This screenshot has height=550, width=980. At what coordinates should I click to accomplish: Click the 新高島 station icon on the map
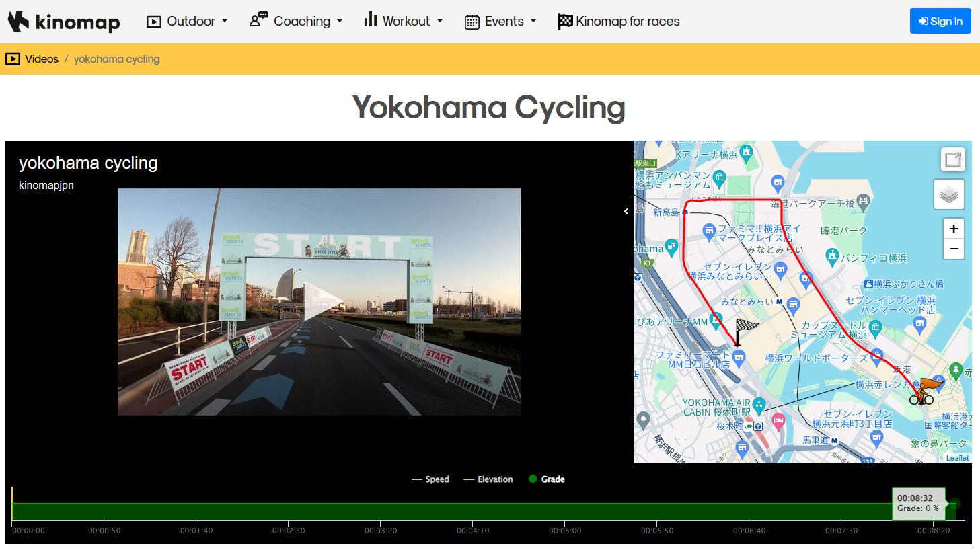pyautogui.click(x=685, y=212)
